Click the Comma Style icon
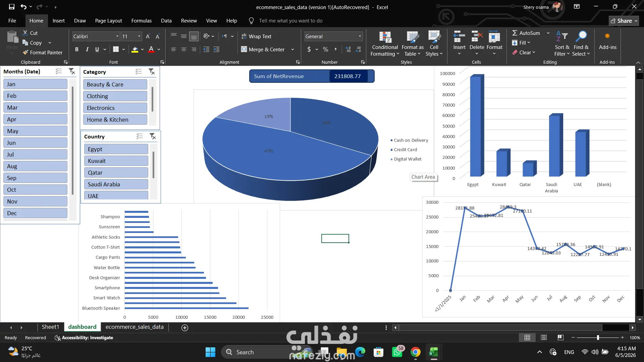The width and height of the screenshot is (644, 362). tap(335, 49)
